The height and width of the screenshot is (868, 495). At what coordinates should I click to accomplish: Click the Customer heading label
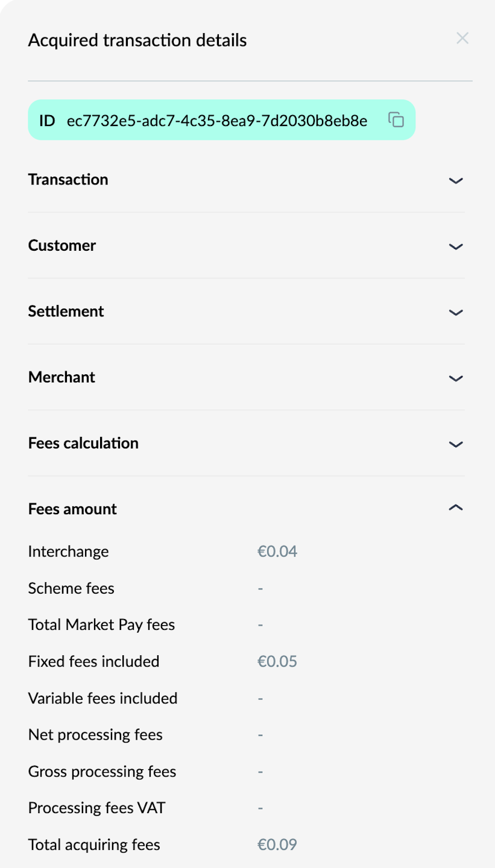tap(62, 245)
